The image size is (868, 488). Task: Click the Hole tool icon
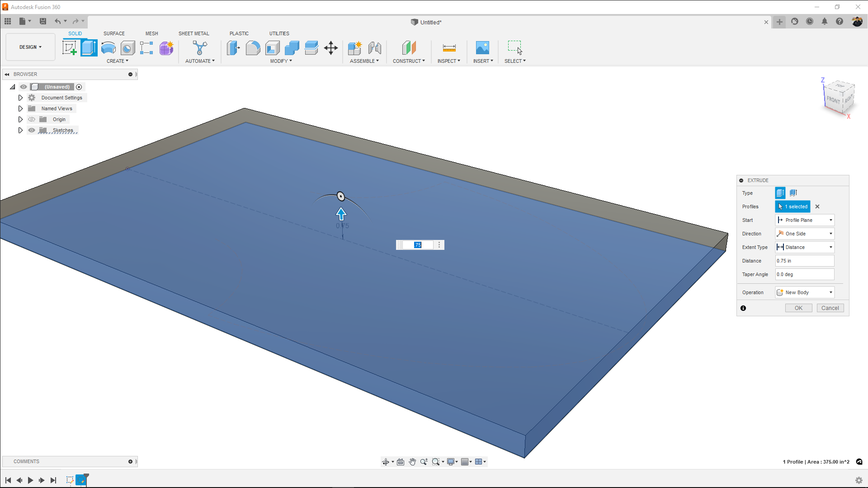tap(127, 48)
